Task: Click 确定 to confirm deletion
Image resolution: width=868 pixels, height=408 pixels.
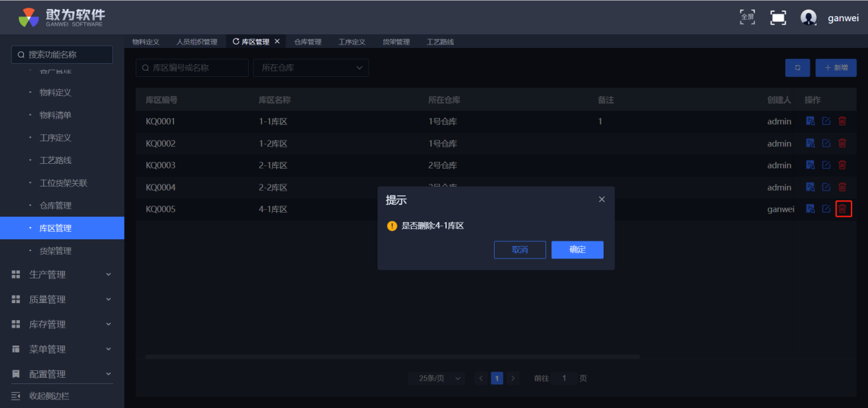Action: [578, 250]
